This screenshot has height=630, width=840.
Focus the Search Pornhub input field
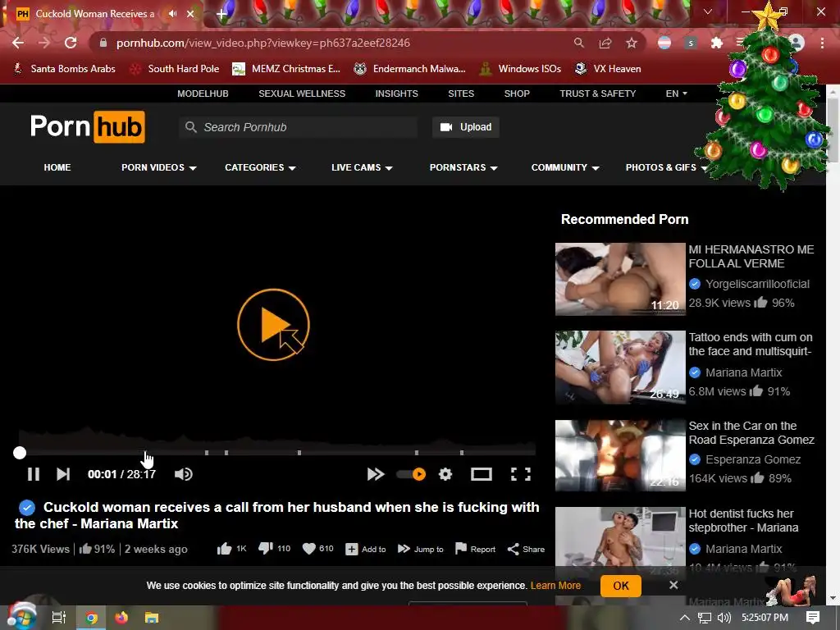point(299,127)
